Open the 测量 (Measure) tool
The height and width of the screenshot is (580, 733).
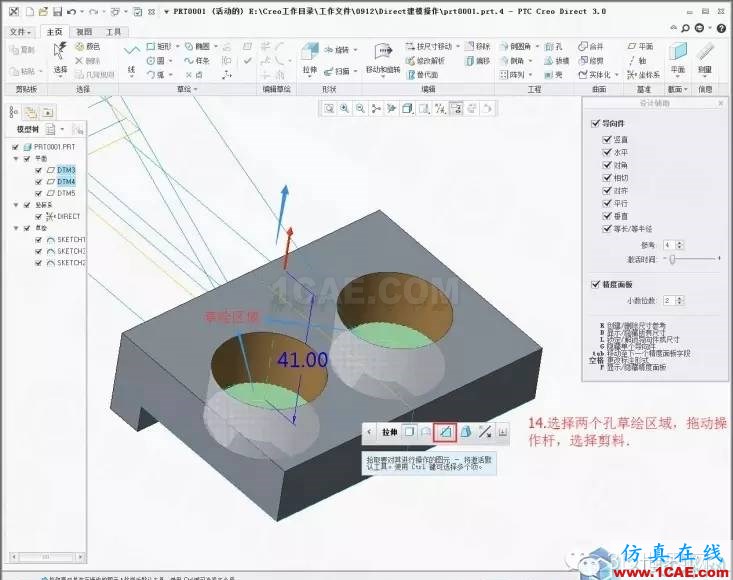pos(705,58)
